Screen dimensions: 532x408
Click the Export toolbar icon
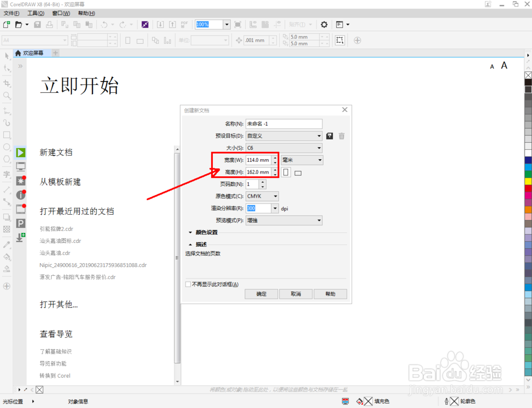click(172, 25)
